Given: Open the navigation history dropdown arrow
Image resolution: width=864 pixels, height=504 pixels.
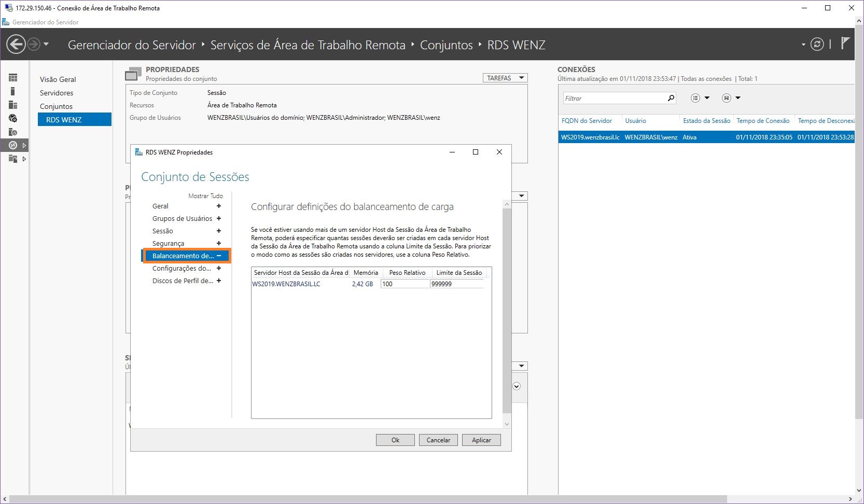Looking at the screenshot, I should [x=46, y=45].
